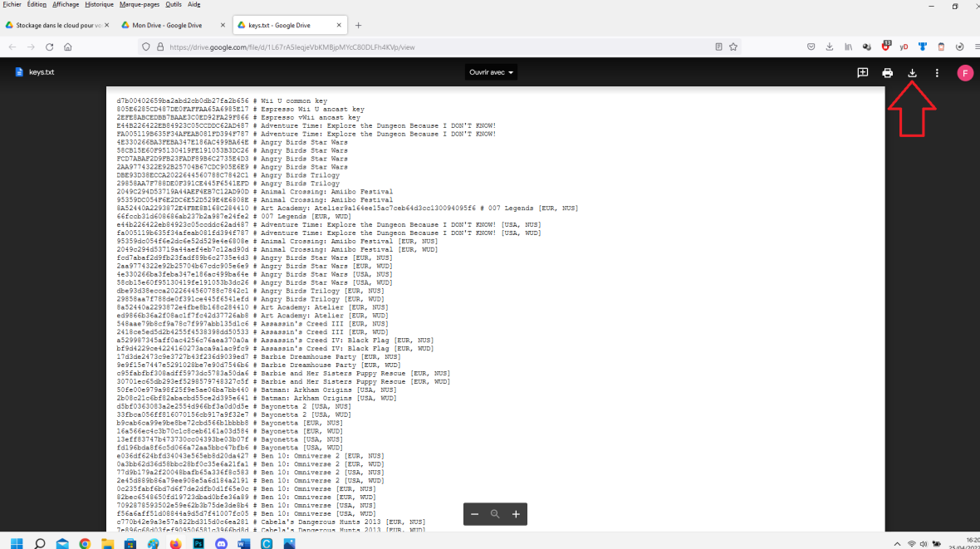
Task: Reload the current page
Action: pos(50,47)
